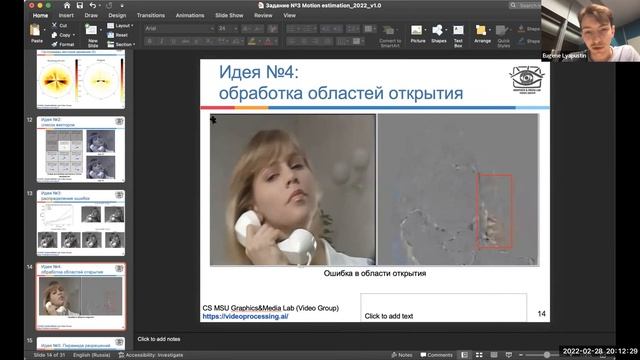
Task: Click Accessibility: Investigate in status bar
Action: click(x=151, y=355)
